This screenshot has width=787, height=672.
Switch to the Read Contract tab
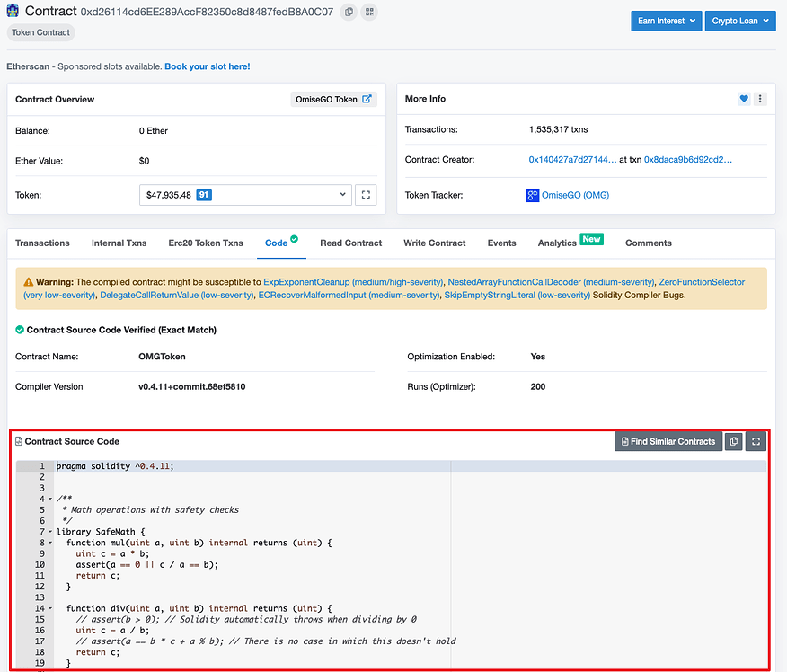350,243
